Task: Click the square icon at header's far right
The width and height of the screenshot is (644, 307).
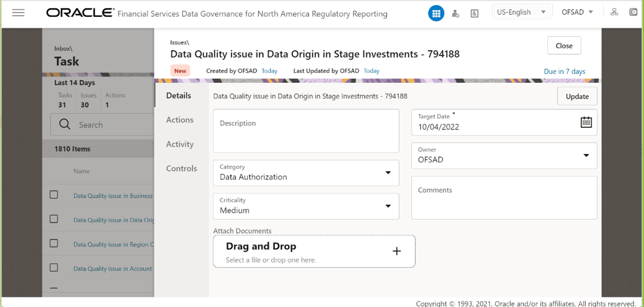Action: coord(633,12)
